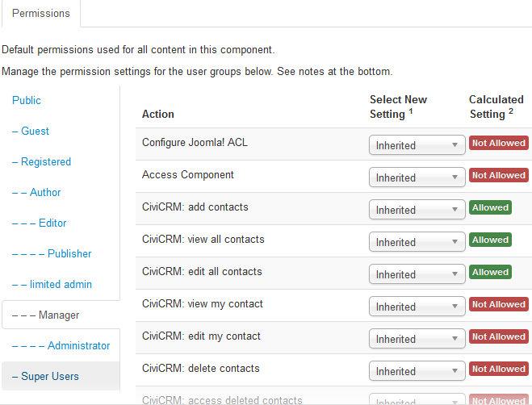The width and height of the screenshot is (532, 405).
Task: Open the view all contacts dropdown
Action: 417,242
